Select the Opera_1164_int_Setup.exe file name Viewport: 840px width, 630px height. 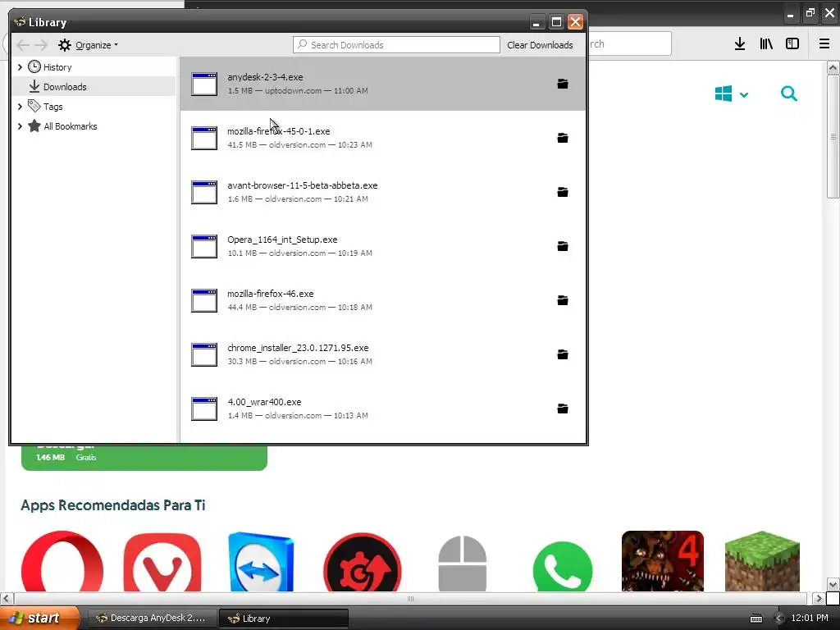coord(282,240)
